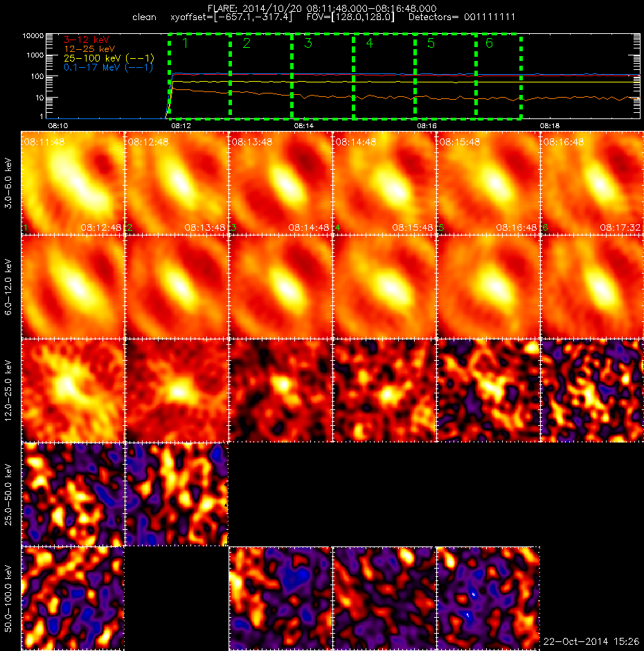Click interval number 1 in the light curve
644x651 pixels.
point(185,43)
